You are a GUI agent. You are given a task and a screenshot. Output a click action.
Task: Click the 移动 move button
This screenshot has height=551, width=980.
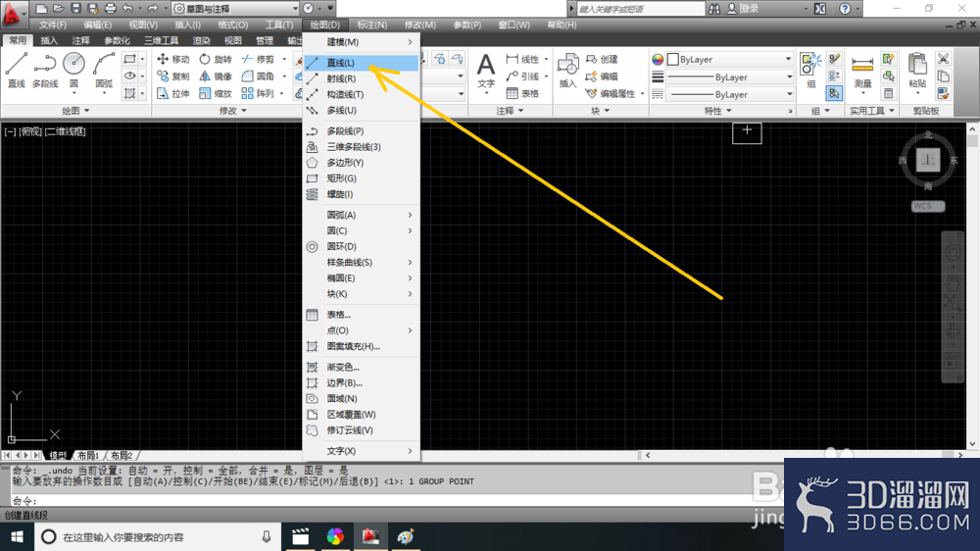(x=173, y=59)
